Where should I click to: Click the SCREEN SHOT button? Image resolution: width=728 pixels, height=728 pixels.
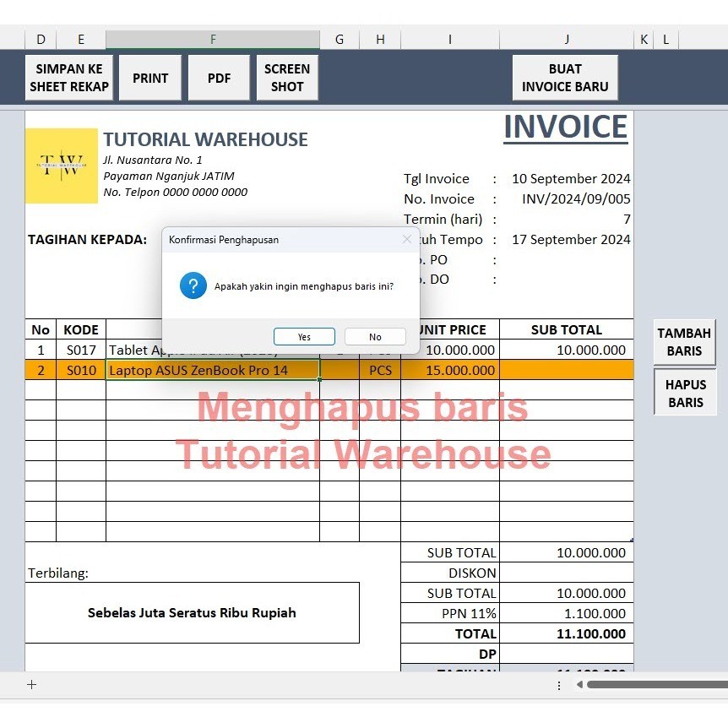coord(287,78)
